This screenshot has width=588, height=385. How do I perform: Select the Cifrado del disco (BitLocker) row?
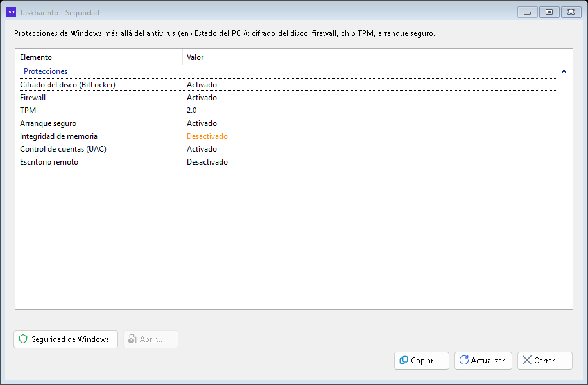coord(288,84)
